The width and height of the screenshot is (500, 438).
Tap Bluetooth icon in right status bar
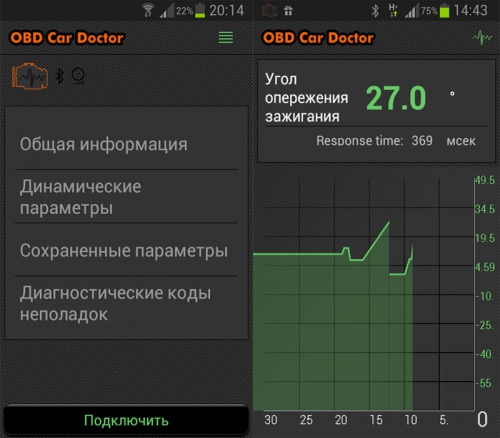pyautogui.click(x=375, y=11)
